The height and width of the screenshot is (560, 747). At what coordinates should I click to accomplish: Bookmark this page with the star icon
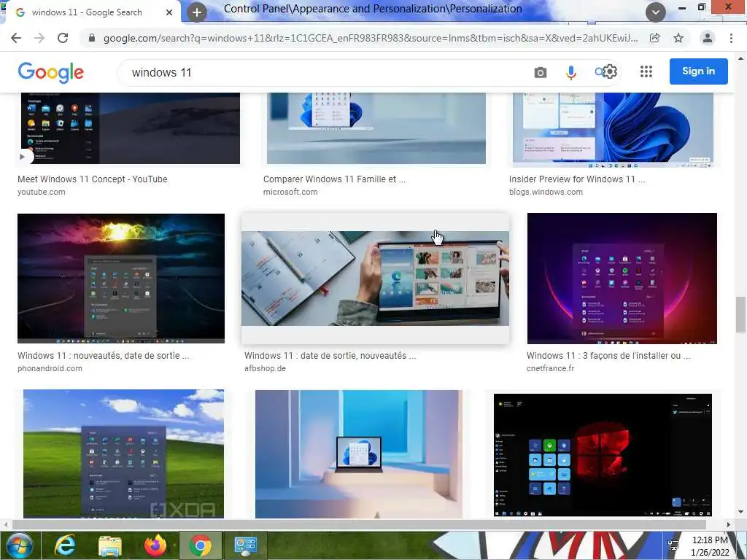(678, 38)
